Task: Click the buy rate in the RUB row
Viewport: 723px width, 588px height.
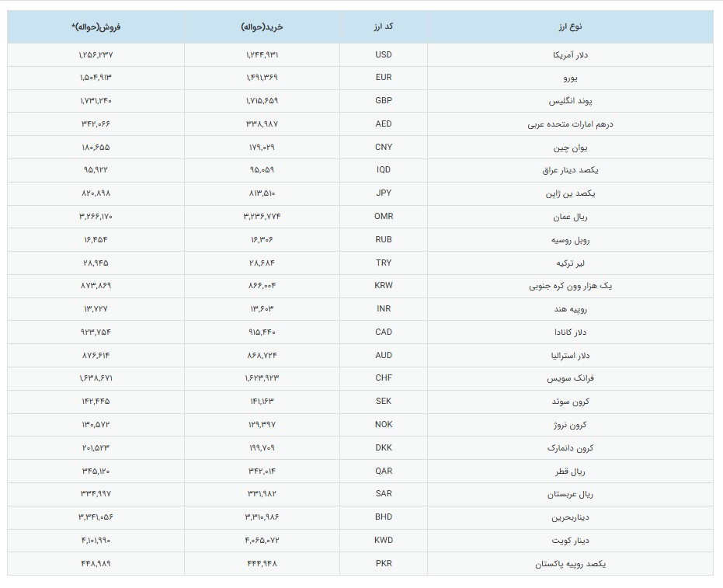Action: tap(262, 240)
